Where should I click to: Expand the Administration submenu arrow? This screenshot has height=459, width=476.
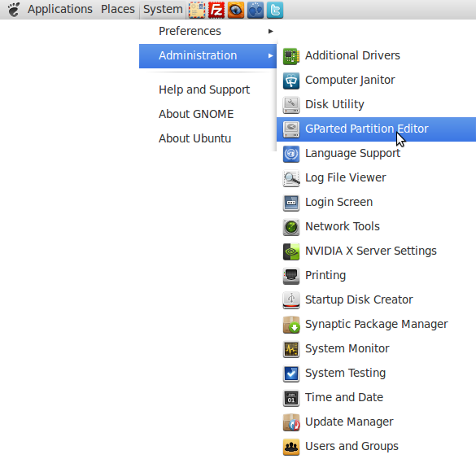[x=270, y=56]
